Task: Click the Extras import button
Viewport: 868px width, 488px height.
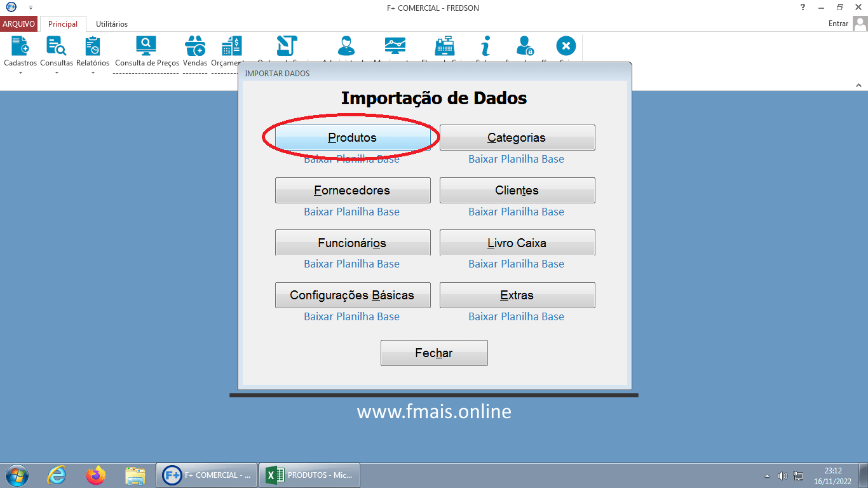Action: [517, 295]
